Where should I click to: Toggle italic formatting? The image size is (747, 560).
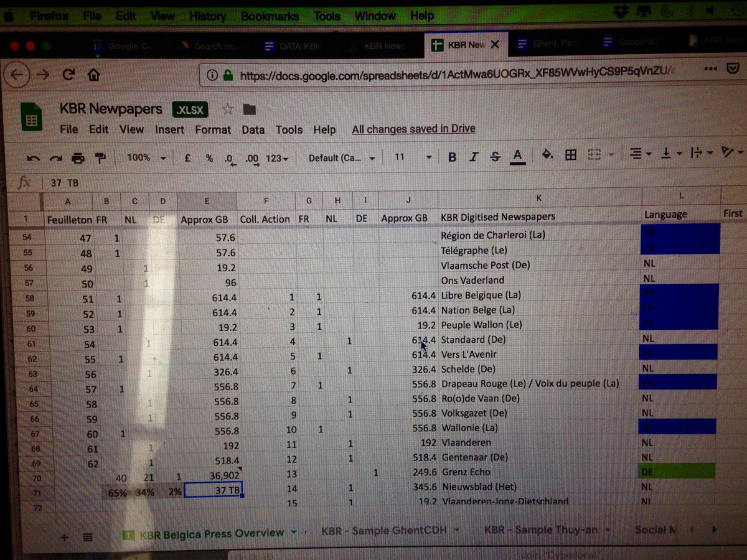[x=474, y=157]
